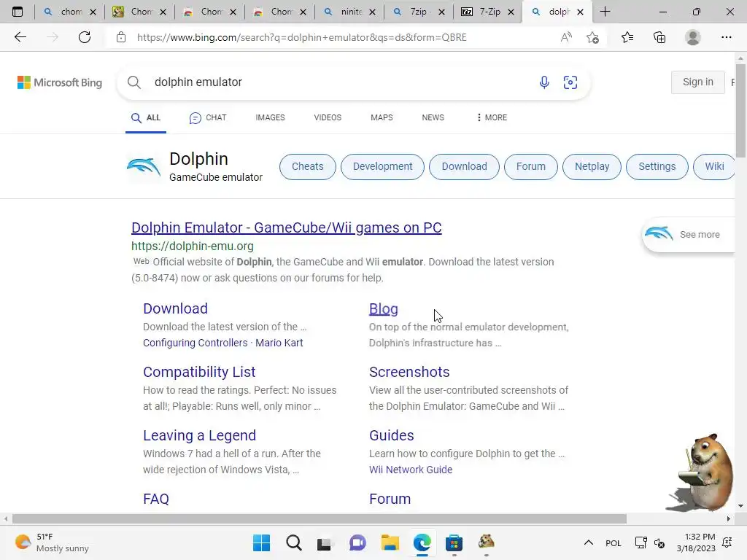
Task: Open the Wii Network Guide link
Action: [x=411, y=470]
